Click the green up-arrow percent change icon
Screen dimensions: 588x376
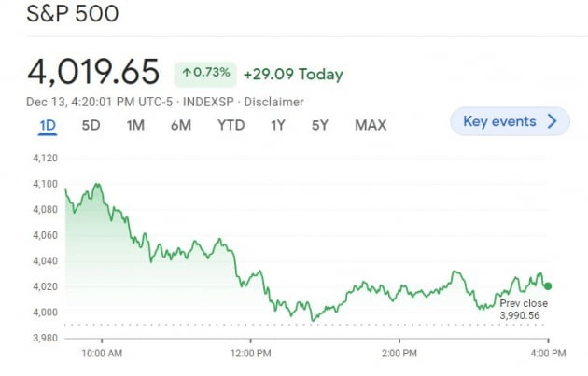187,74
